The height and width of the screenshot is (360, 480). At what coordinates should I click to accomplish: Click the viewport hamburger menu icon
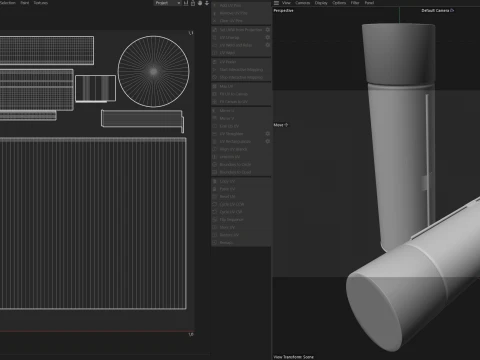click(x=276, y=3)
